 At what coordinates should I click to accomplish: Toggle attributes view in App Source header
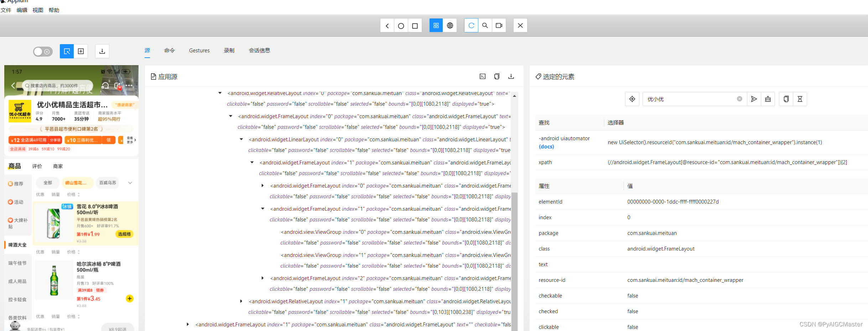coord(483,77)
